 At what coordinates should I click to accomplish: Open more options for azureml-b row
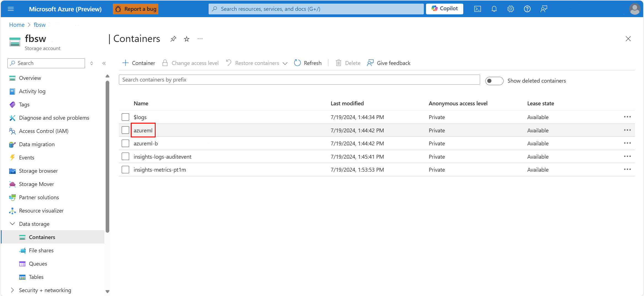point(627,143)
